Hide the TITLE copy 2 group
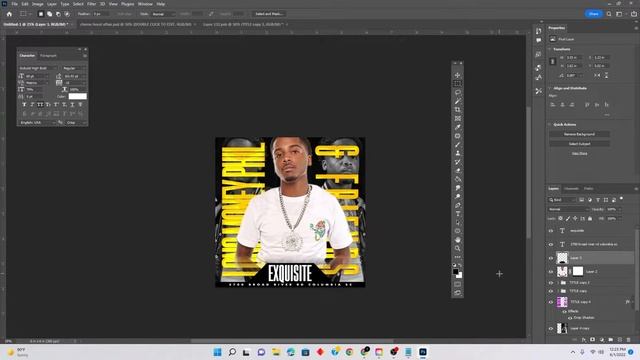This screenshot has height=360, width=640. point(551,282)
